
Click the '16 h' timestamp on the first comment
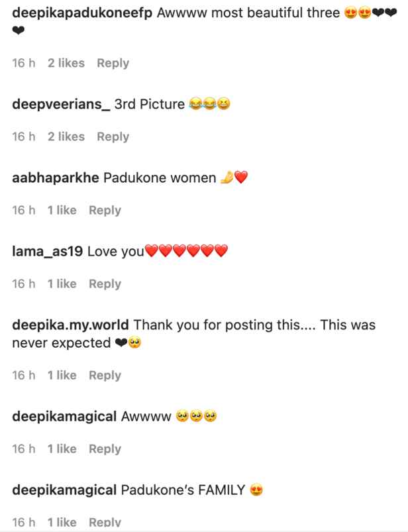(x=23, y=63)
